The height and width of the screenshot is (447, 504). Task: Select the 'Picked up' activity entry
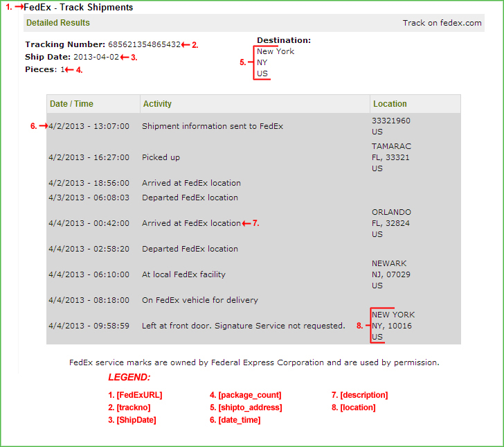(x=161, y=157)
